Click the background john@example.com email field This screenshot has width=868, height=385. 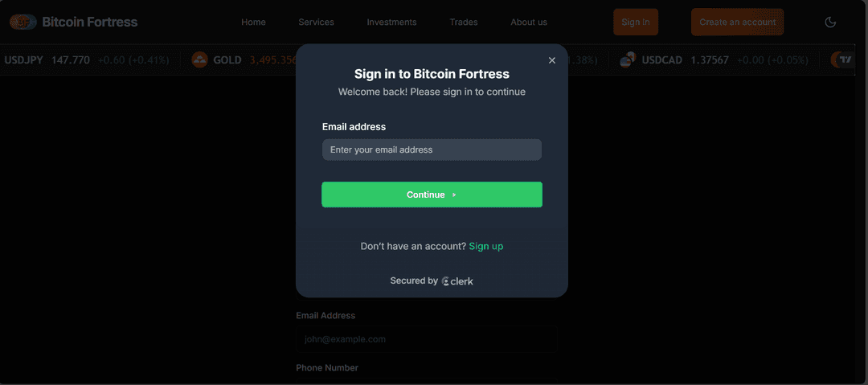tap(426, 339)
